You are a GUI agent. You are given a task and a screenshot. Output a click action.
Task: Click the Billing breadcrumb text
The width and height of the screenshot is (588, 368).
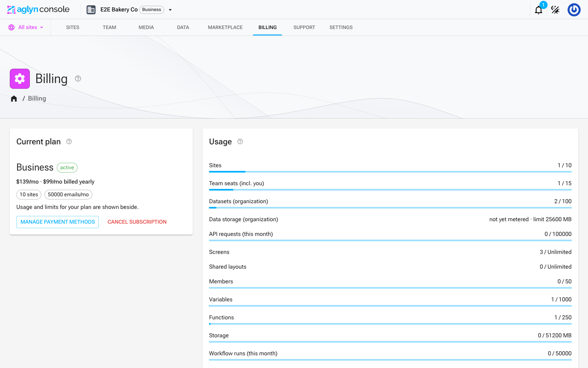37,99
